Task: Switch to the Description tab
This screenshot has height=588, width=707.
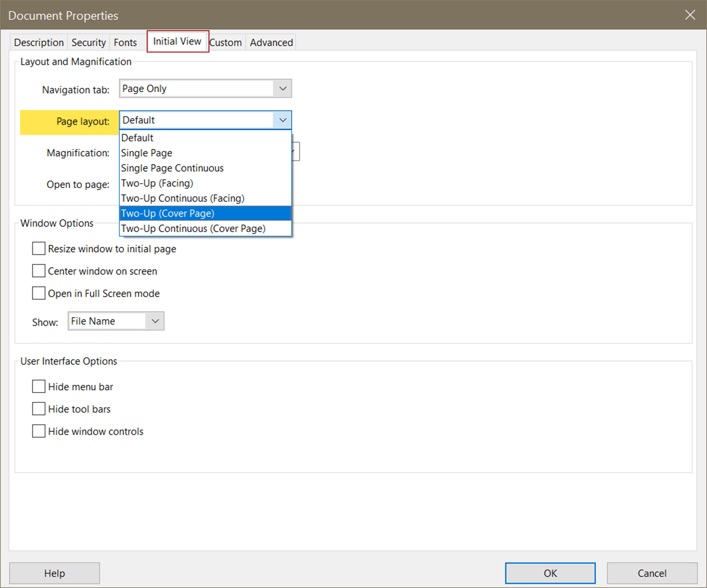Action: pyautogui.click(x=38, y=42)
